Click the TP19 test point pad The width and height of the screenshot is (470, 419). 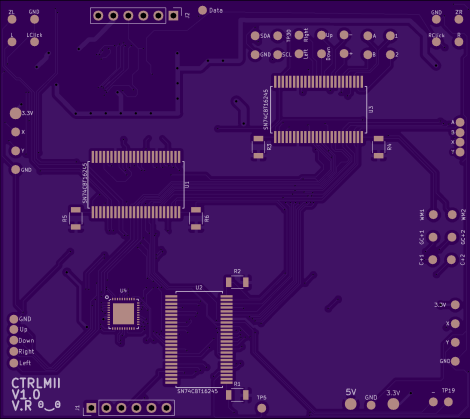click(x=448, y=402)
